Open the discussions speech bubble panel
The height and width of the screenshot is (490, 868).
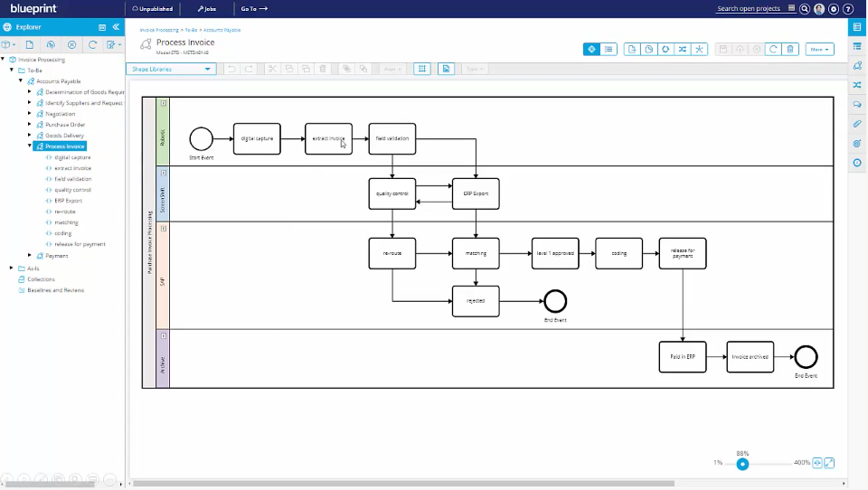point(857,105)
